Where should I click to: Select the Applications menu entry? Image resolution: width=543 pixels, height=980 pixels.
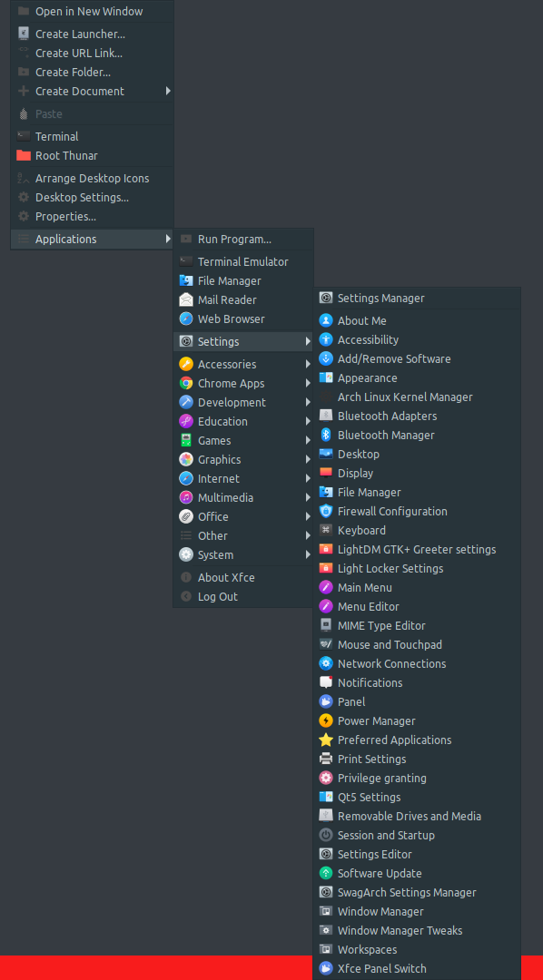[65, 239]
